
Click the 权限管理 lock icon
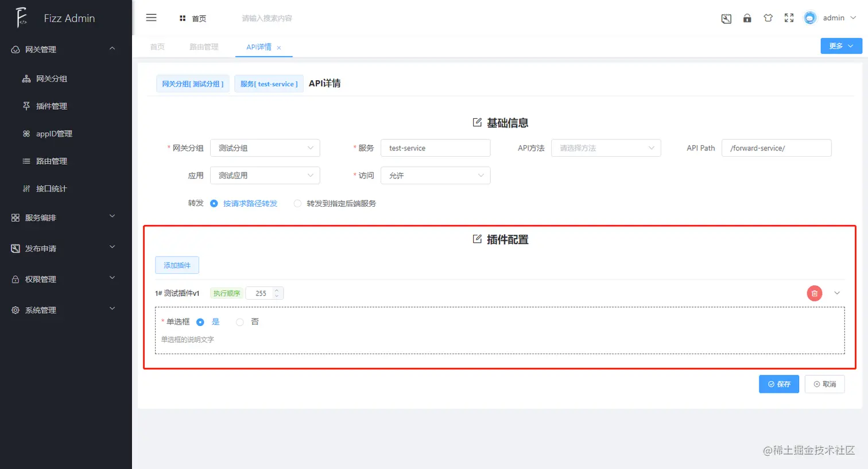[15, 279]
